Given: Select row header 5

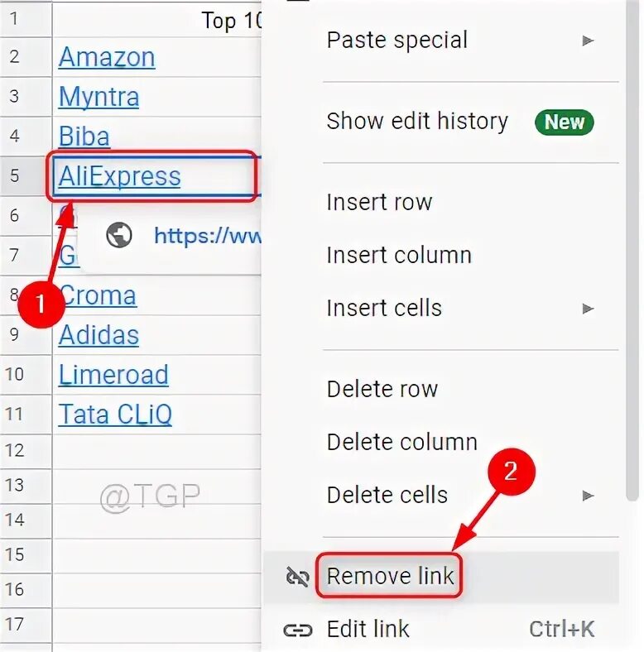Looking at the screenshot, I should (26, 176).
